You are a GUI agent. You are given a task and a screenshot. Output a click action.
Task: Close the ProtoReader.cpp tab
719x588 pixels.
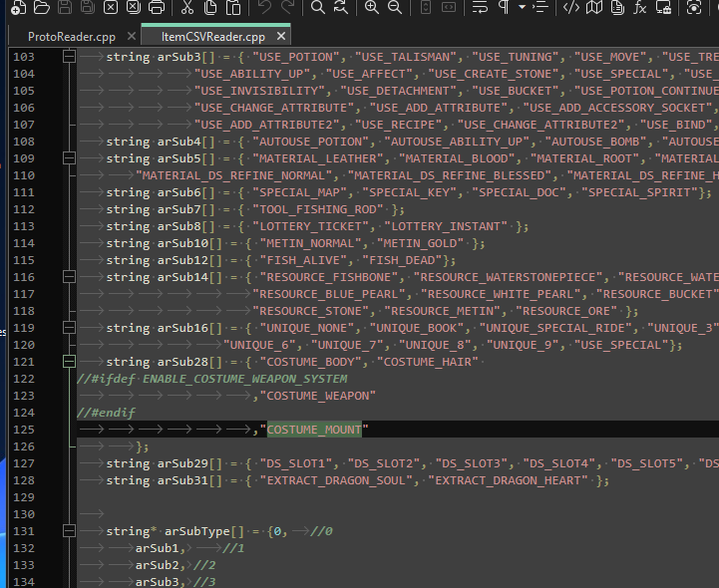[132, 36]
